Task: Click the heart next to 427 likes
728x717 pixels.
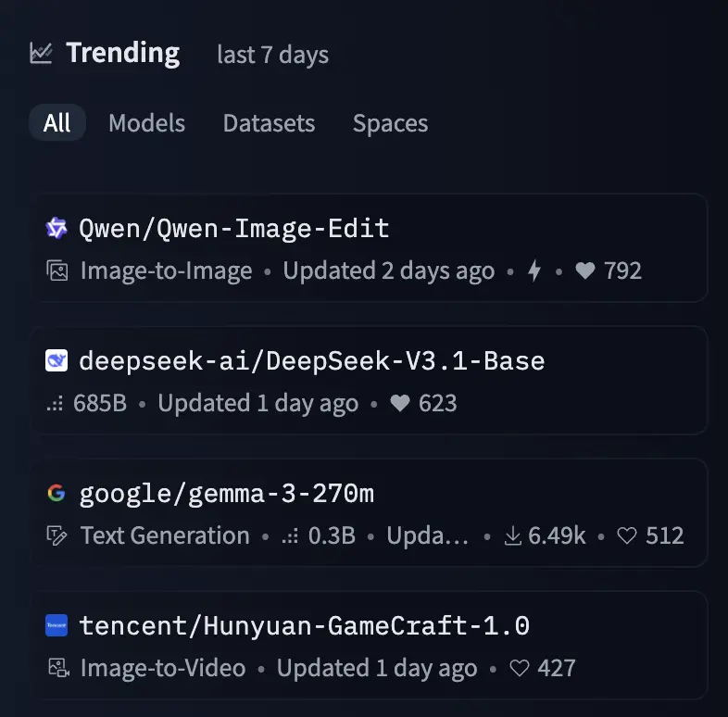Action: (519, 668)
